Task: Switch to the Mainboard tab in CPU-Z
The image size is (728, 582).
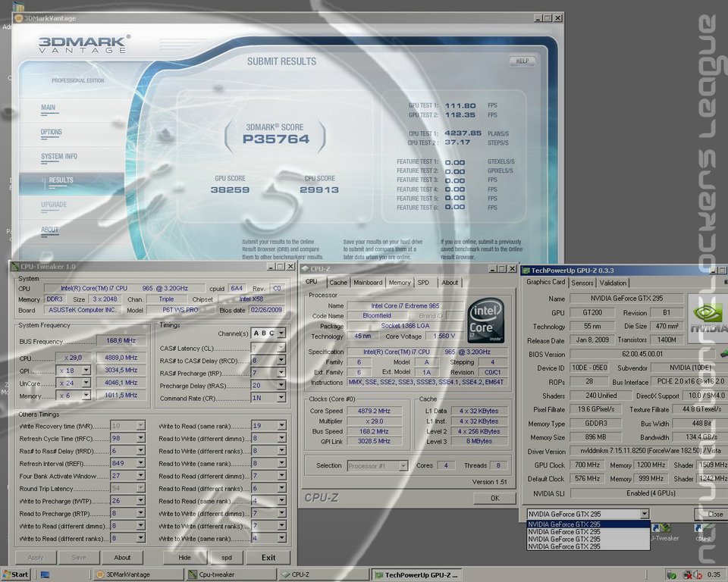Action: tap(368, 282)
